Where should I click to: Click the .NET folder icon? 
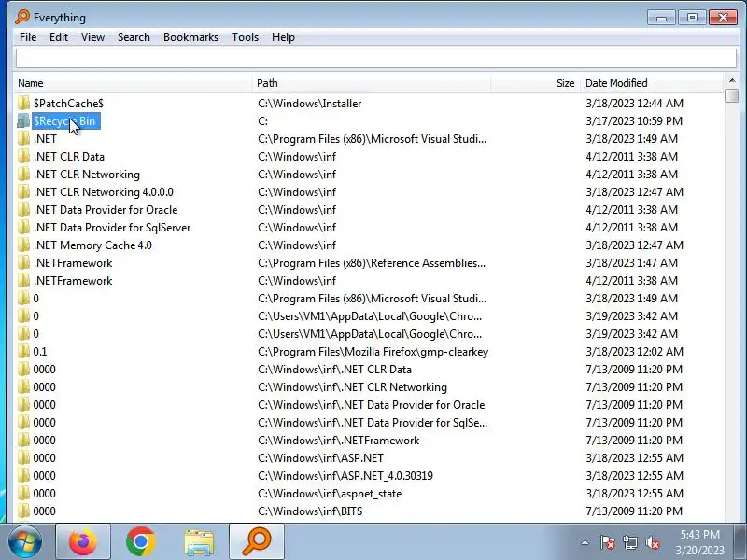coord(23,138)
